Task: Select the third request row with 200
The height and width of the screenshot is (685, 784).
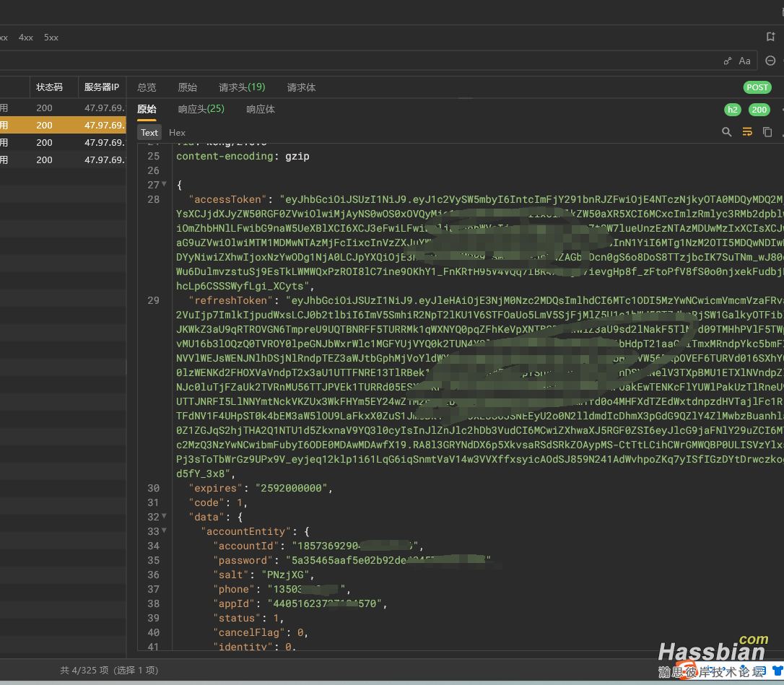Action: pyautogui.click(x=63, y=142)
